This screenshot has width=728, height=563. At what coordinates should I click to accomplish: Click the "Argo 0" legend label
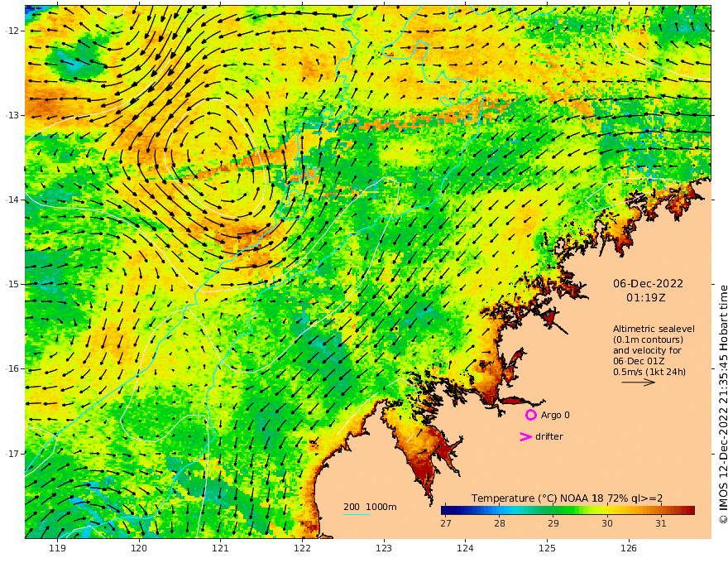[x=555, y=415]
